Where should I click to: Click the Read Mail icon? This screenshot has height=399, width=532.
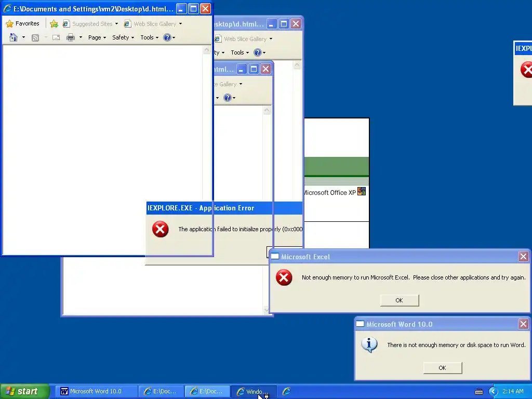(56, 37)
